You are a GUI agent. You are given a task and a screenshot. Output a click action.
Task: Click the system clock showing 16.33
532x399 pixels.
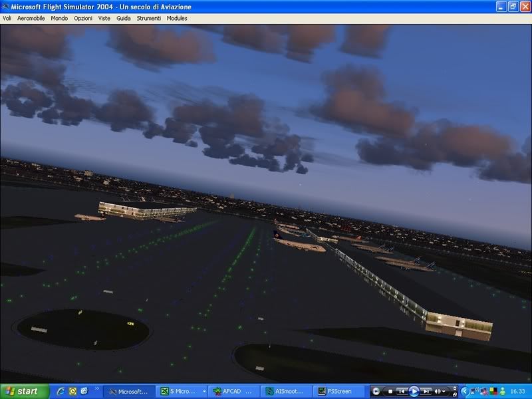tap(517, 392)
